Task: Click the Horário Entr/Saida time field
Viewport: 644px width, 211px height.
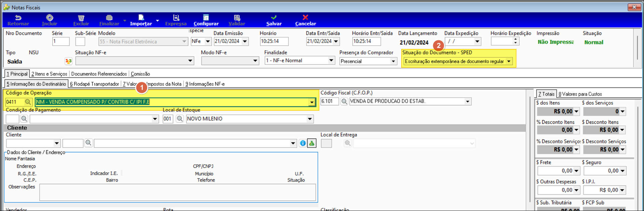Action: point(367,41)
